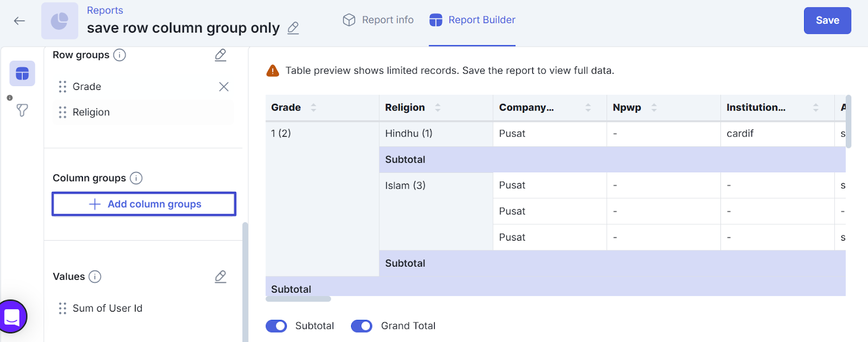This screenshot has height=342, width=868.
Task: Select the table layout sidebar icon
Action: pyautogui.click(x=22, y=74)
